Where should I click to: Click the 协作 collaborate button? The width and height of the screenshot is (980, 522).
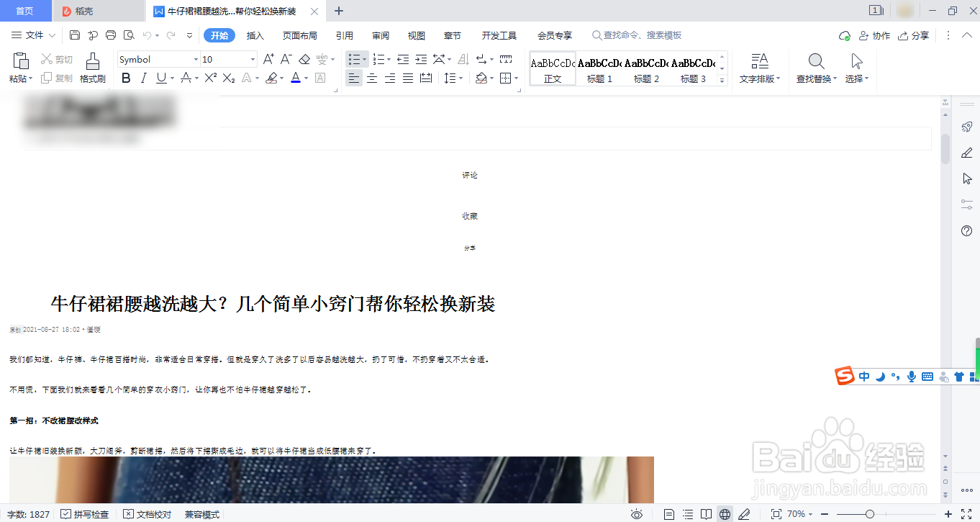pos(874,35)
